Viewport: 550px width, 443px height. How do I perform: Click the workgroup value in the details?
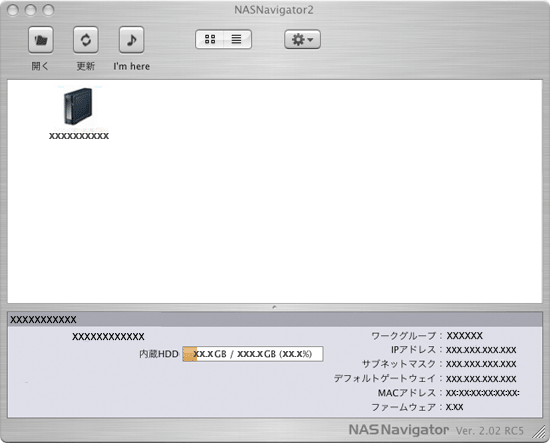464,336
